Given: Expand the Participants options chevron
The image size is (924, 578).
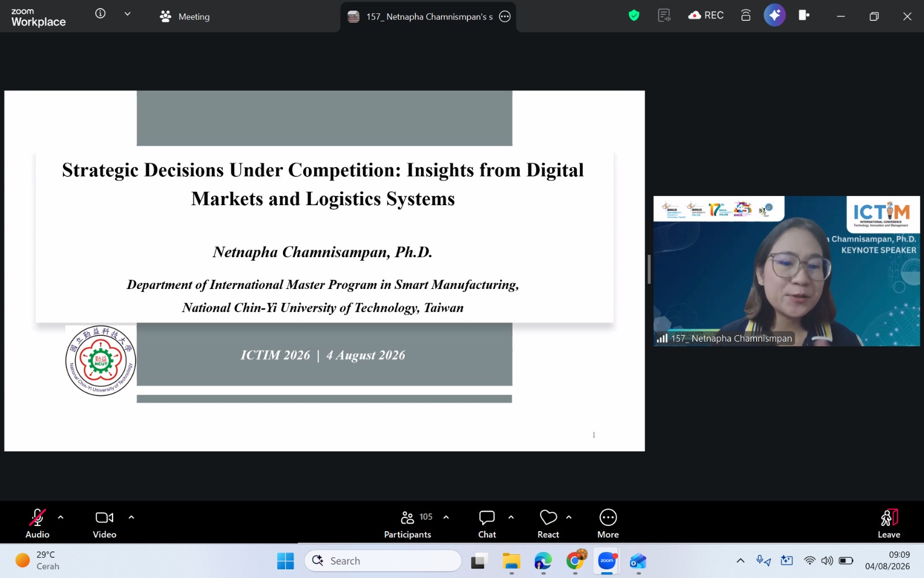Looking at the screenshot, I should 446,517.
